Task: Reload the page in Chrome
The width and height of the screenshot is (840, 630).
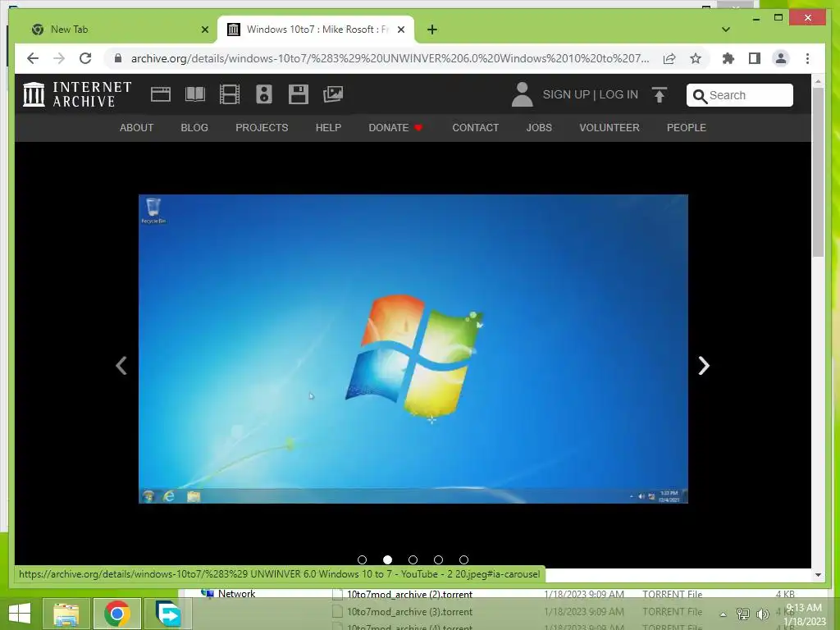Action: click(85, 58)
